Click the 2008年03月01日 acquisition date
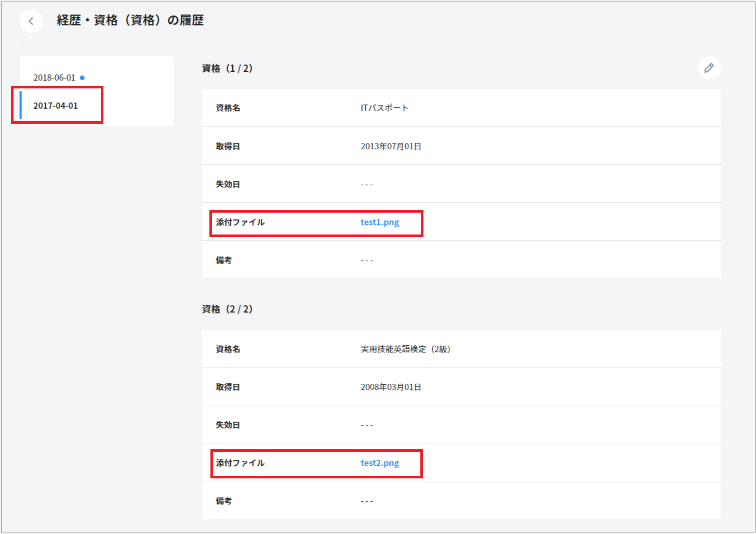 (391, 387)
